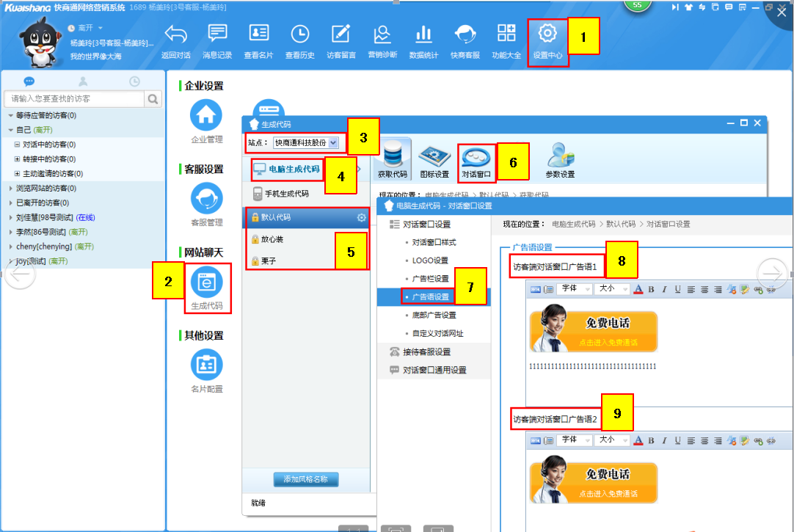Open 快商客服 customer service

tap(465, 42)
